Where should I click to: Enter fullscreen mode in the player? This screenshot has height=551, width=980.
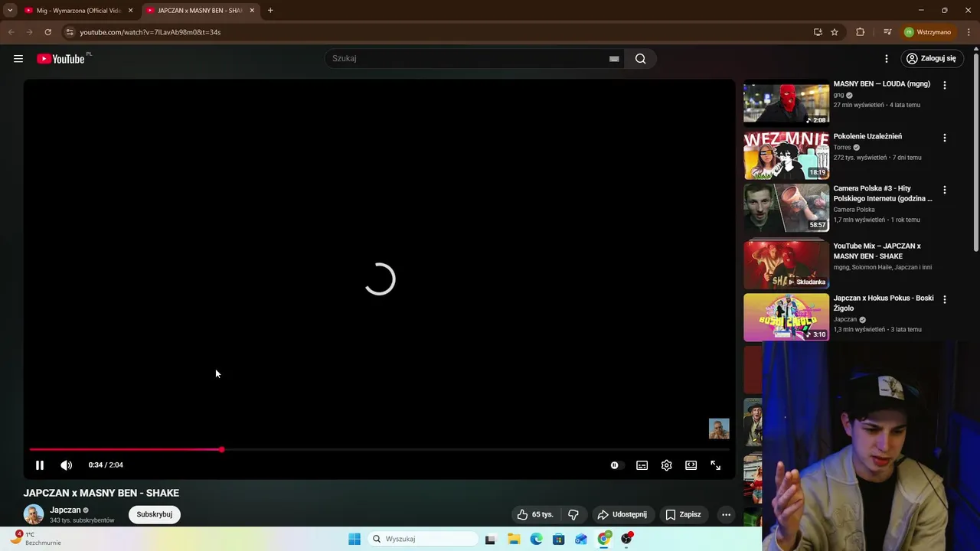coord(716,465)
